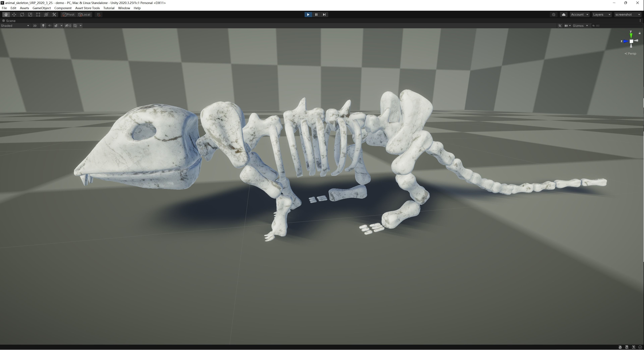The width and height of the screenshot is (644, 350).
Task: Click the bug debugger status bar icon
Action: pyautogui.click(x=620, y=347)
